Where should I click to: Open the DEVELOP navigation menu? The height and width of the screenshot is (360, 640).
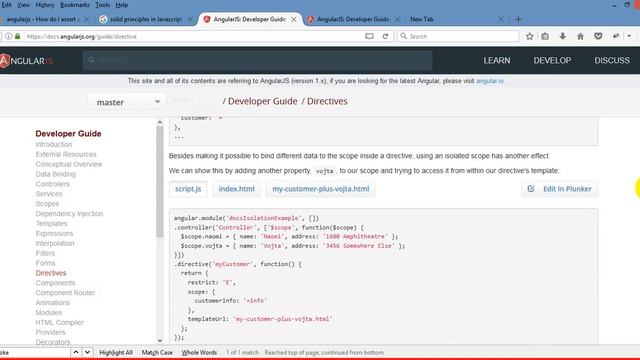(552, 60)
